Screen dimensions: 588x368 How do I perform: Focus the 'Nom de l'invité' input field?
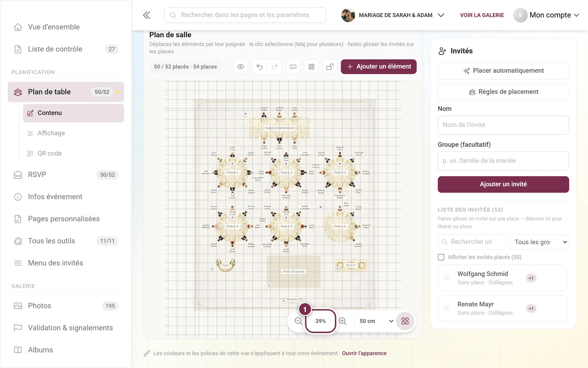(x=503, y=125)
